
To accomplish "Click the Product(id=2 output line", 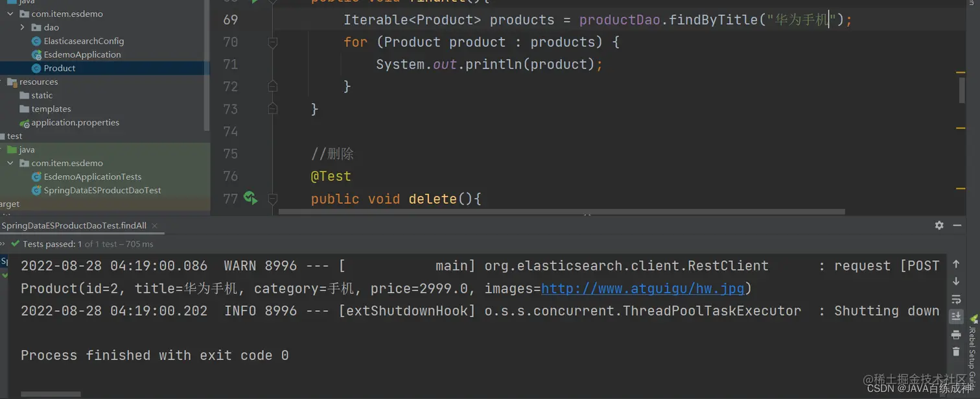I will click(x=386, y=288).
